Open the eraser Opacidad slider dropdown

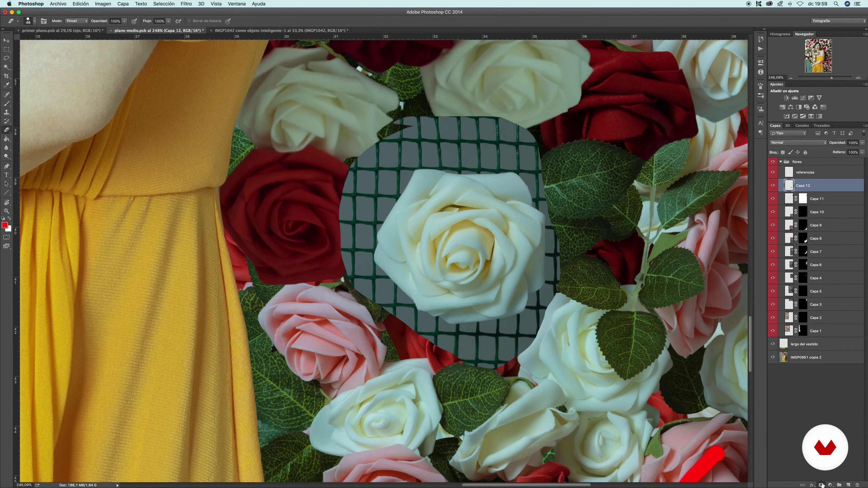click(x=124, y=21)
